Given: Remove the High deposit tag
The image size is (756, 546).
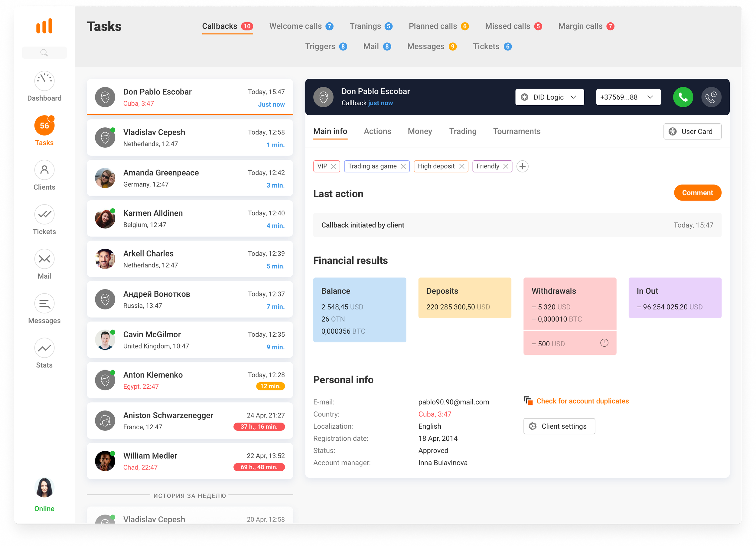Looking at the screenshot, I should pos(462,166).
